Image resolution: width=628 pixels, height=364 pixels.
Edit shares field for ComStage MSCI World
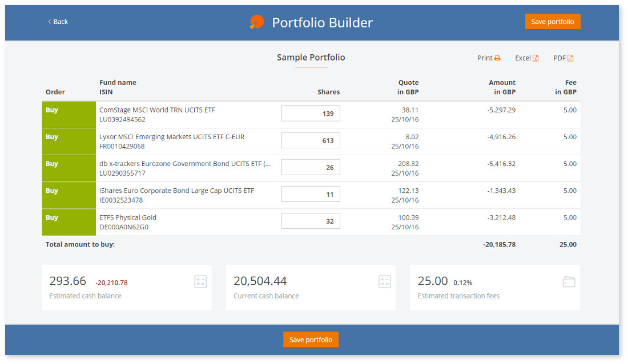[x=311, y=114]
